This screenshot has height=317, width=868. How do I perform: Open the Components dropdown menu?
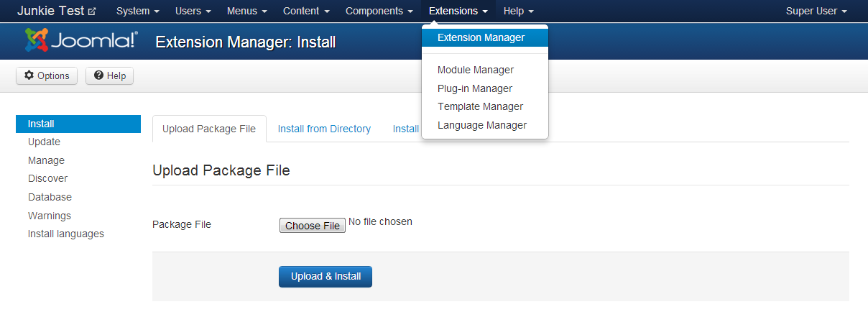click(379, 12)
